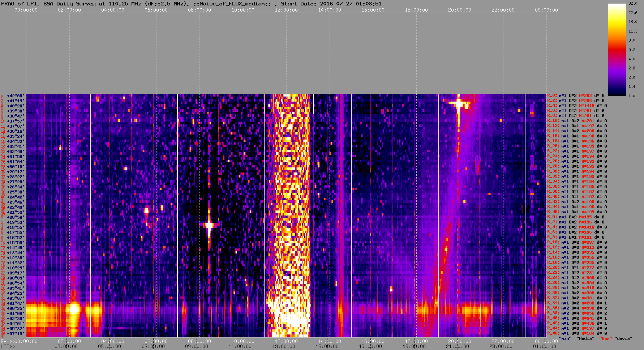Click the declination label -07°19'
This screenshot has width=644, height=350.
coord(15,334)
